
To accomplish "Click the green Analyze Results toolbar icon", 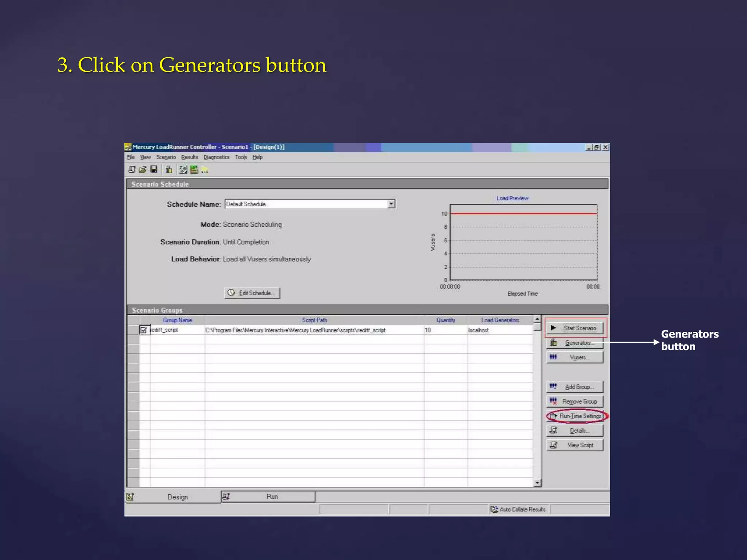I will [x=194, y=170].
